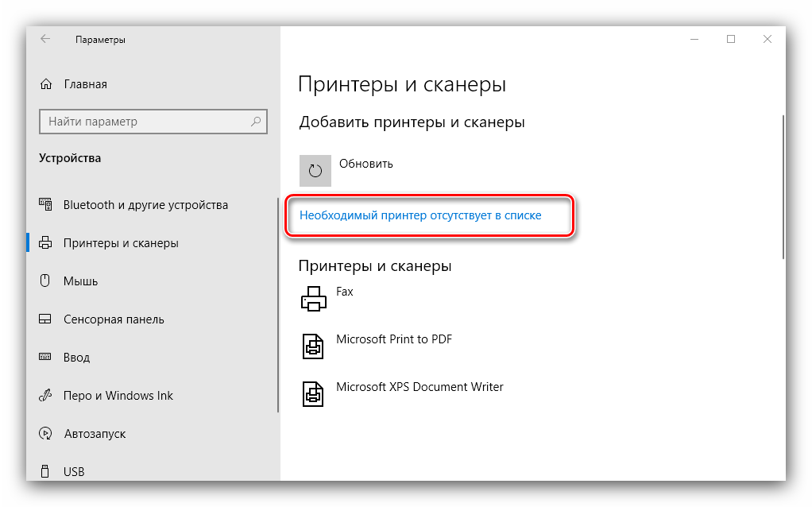The height and width of the screenshot is (507, 812).
Task: Click the printer icon in sidebar
Action: (45, 242)
